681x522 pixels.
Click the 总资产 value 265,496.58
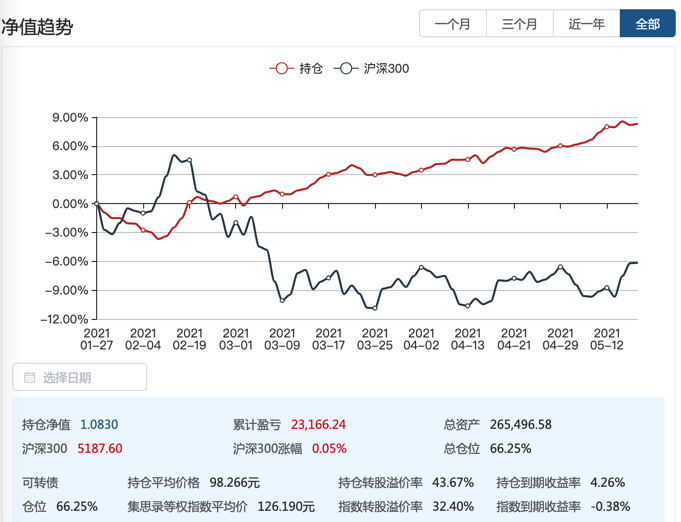click(x=521, y=424)
